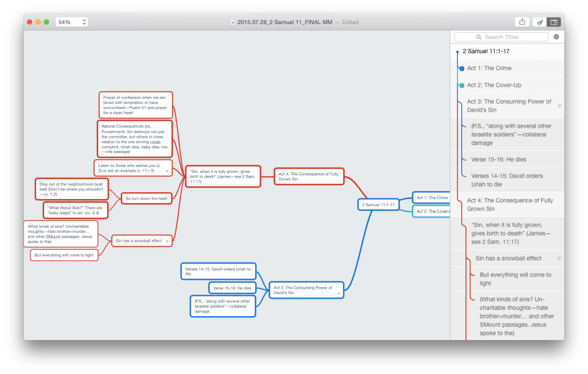Toggle the outline sidebar panel button
Viewport: 588px width, 374px height.
(x=554, y=22)
